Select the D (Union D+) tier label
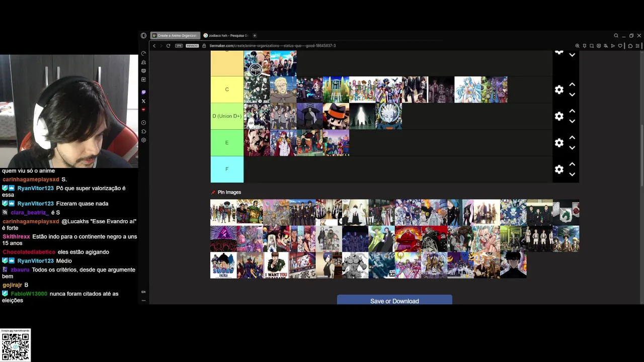Viewport: 644px width, 362px height. click(227, 116)
